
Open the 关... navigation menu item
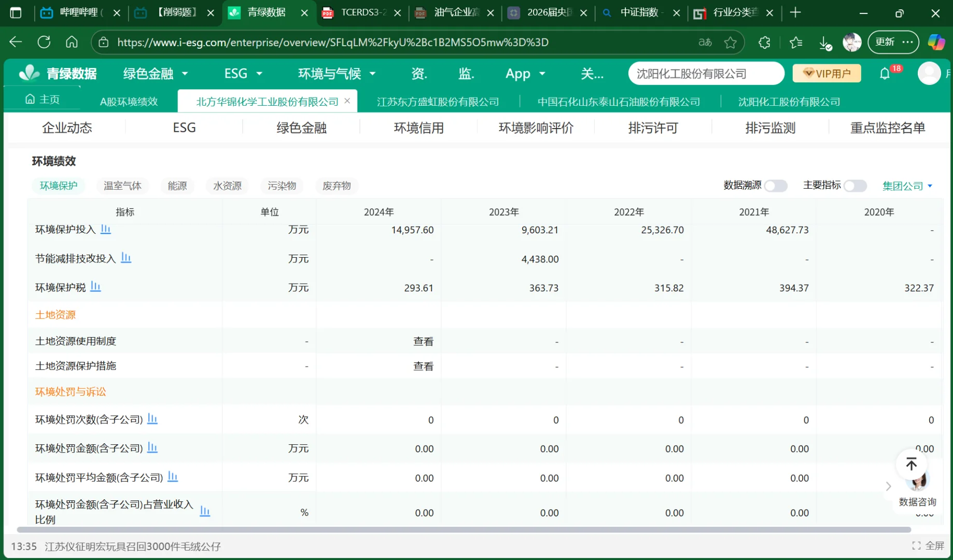592,74
